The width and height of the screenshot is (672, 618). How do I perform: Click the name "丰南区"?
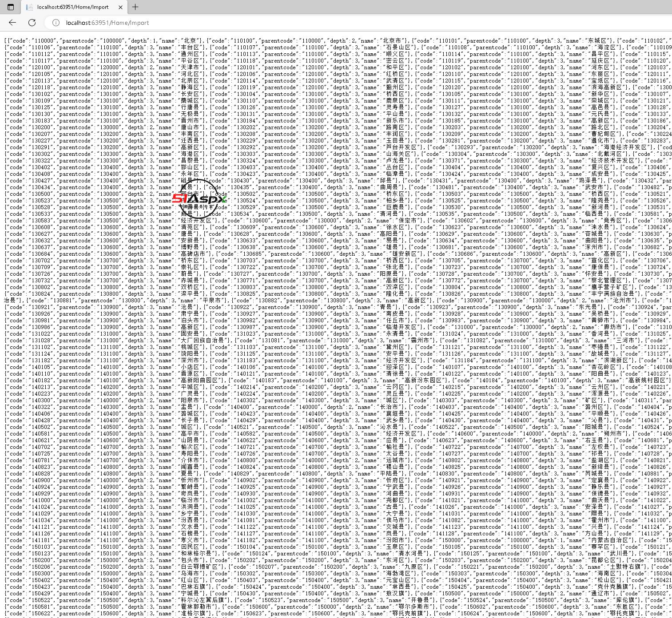tap(191, 134)
